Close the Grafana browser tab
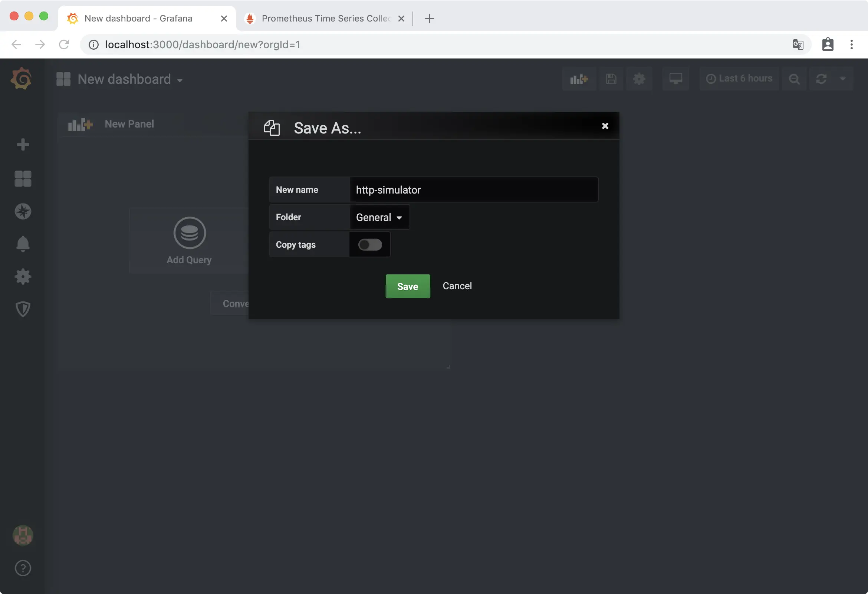 tap(224, 19)
